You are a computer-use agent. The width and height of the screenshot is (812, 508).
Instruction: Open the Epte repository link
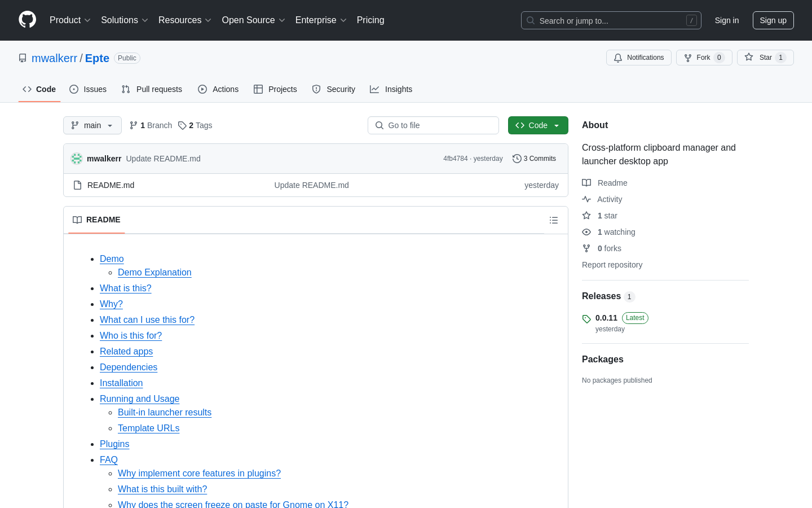(x=97, y=58)
